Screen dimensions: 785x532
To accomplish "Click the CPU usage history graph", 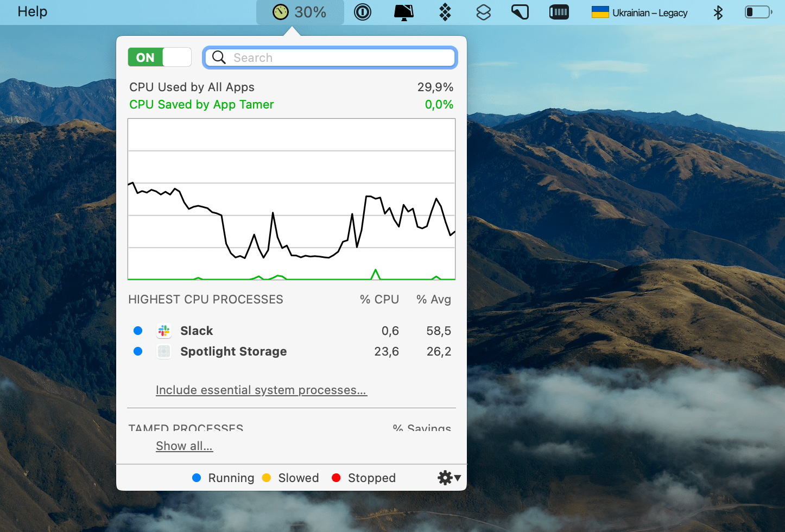I will pyautogui.click(x=292, y=199).
